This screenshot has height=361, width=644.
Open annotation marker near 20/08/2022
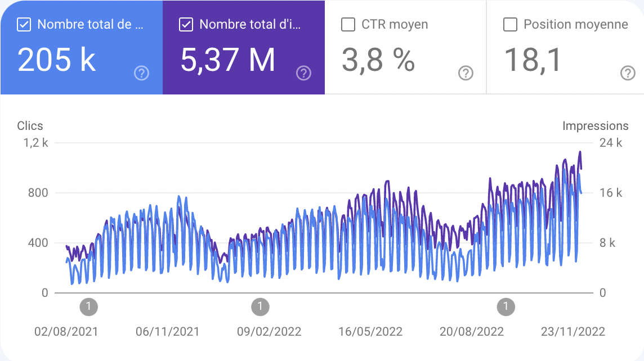[506, 307]
